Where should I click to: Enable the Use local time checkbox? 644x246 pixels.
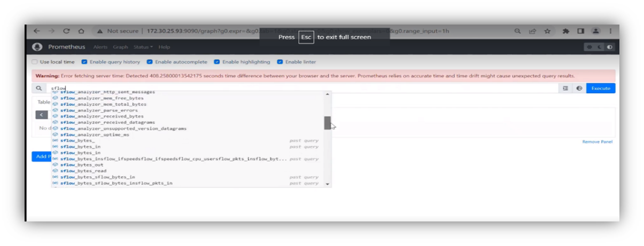pyautogui.click(x=35, y=62)
